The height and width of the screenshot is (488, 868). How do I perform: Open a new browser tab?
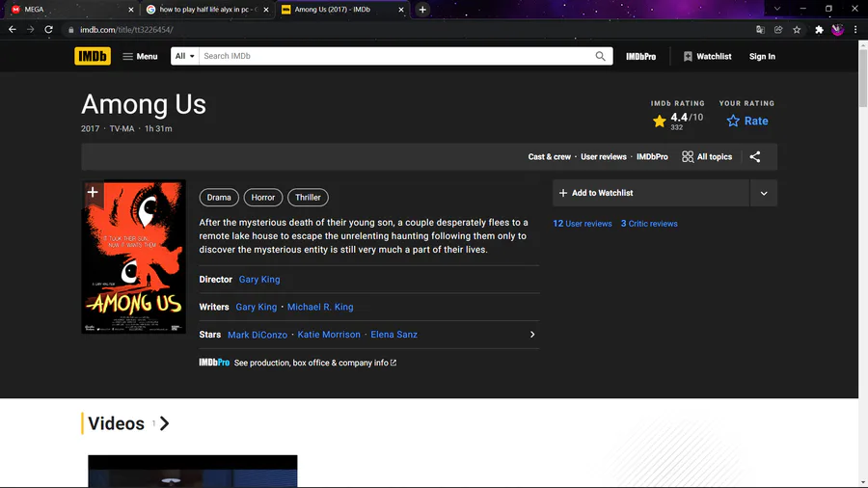tap(422, 10)
